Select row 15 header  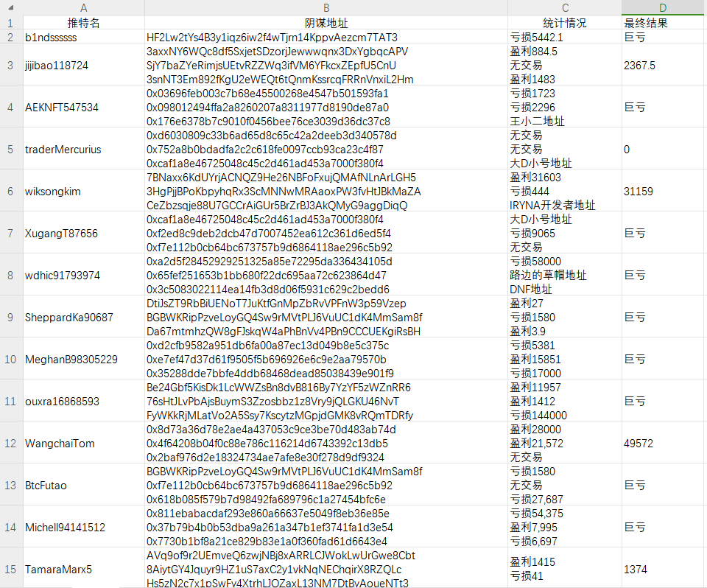(11, 569)
